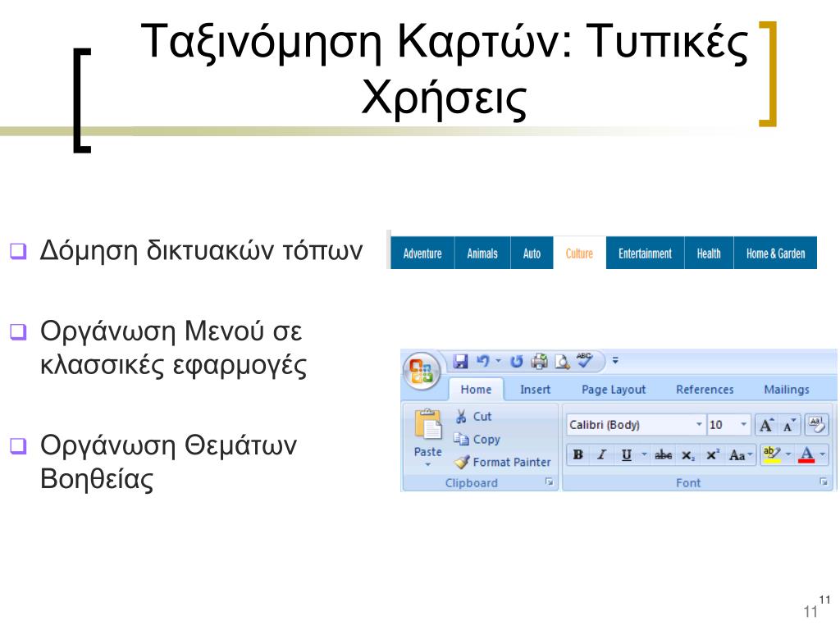The height and width of the screenshot is (630, 840).
Task: Toggle Bold formatting
Action: point(578,454)
